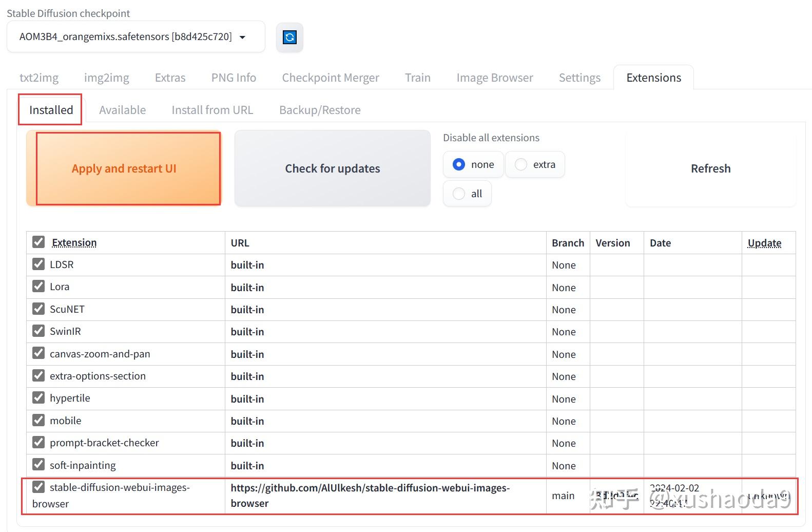Screen dimensions: 812x532
Task: Toggle the header checkbox for all extensions
Action: [38, 242]
